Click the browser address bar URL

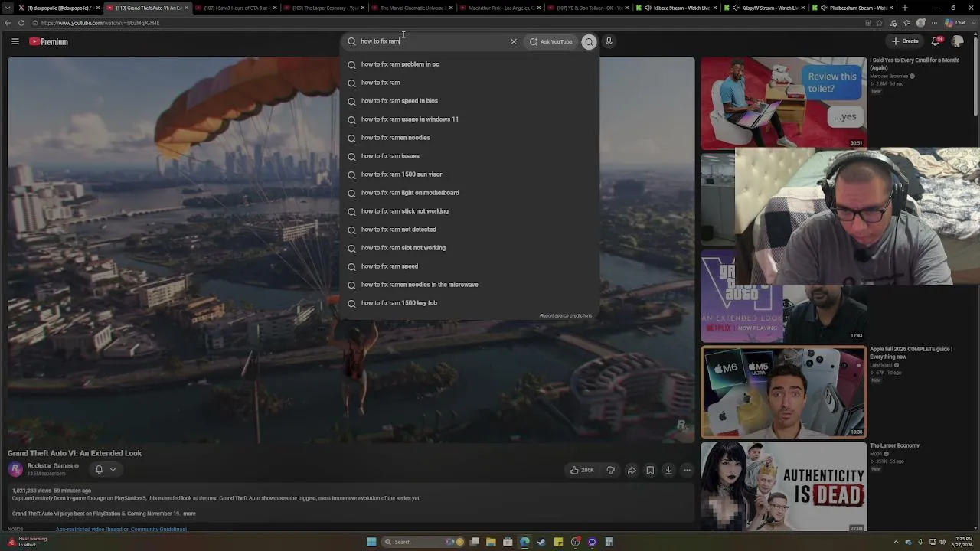[x=100, y=23]
